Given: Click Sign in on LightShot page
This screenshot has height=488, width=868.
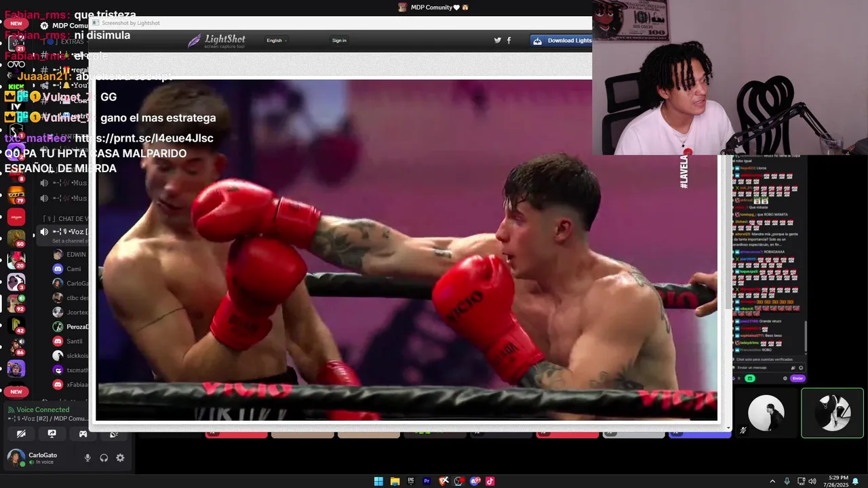Looking at the screenshot, I should [x=339, y=41].
